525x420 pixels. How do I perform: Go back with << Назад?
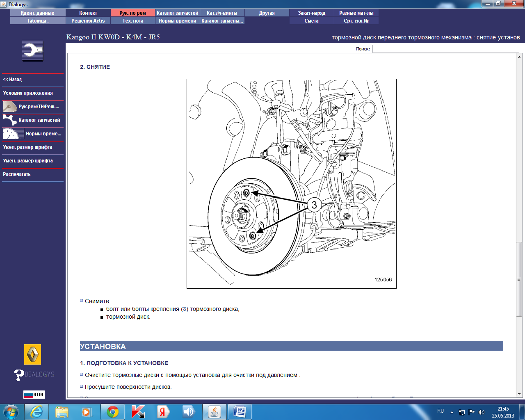33,80
